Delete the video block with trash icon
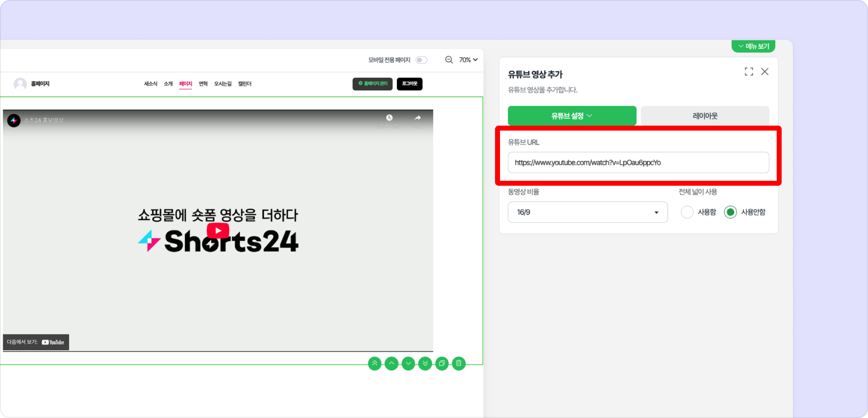Viewport: 868px width, 418px height. (458, 363)
